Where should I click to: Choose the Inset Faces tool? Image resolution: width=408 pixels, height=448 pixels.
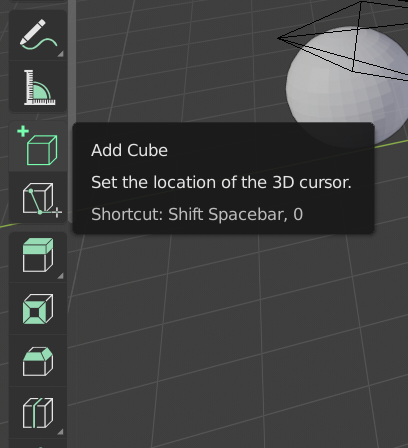pos(38,309)
